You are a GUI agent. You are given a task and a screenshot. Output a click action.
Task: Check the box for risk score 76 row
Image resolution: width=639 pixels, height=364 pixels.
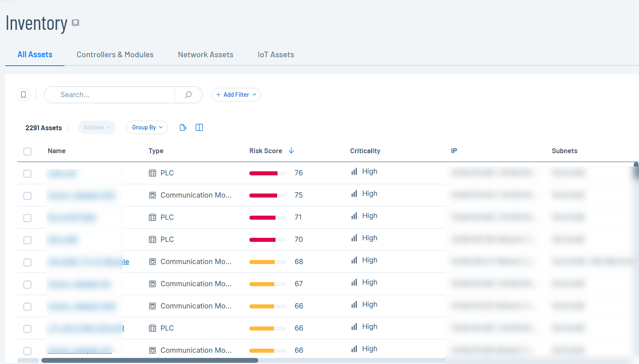[27, 174]
